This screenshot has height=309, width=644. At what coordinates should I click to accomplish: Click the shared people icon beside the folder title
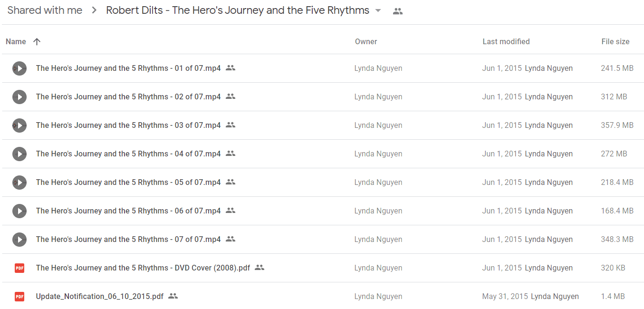coord(398,11)
